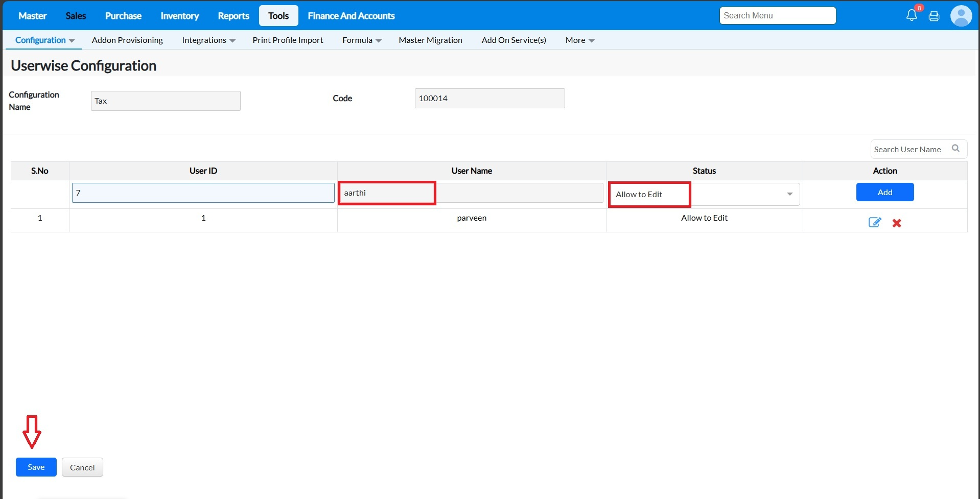
Task: Click the Search Menu field
Action: click(777, 15)
